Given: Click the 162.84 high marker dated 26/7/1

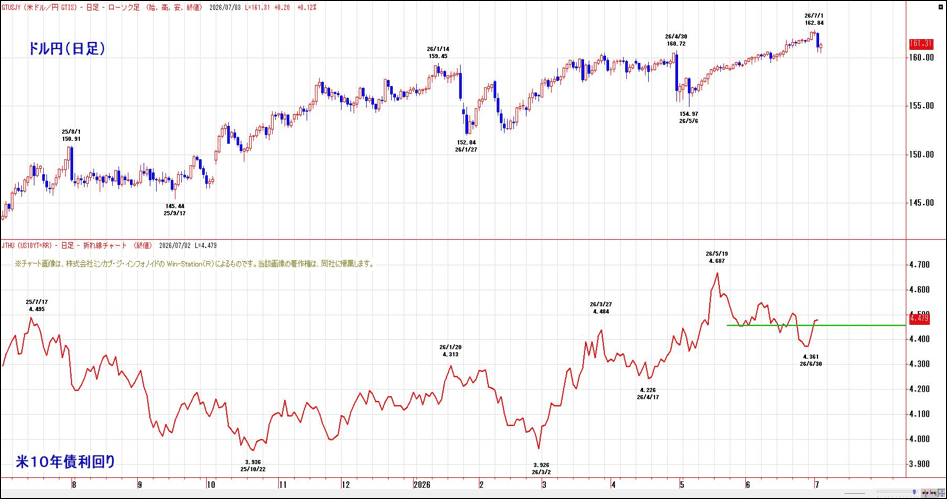Looking at the screenshot, I should click(x=814, y=19).
